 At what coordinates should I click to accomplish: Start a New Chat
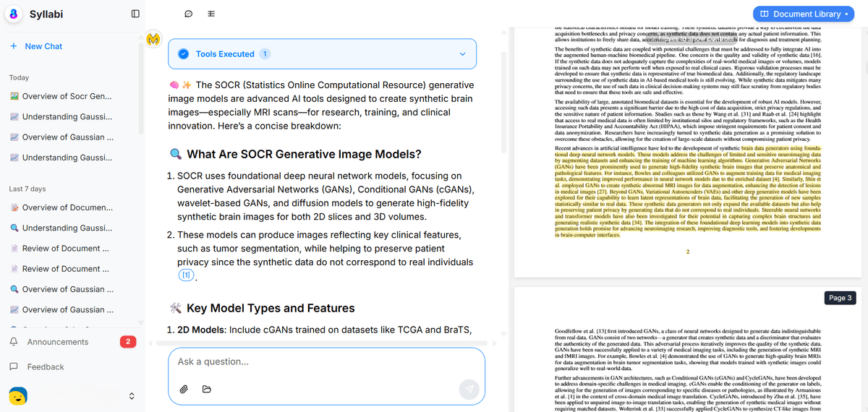tap(43, 46)
